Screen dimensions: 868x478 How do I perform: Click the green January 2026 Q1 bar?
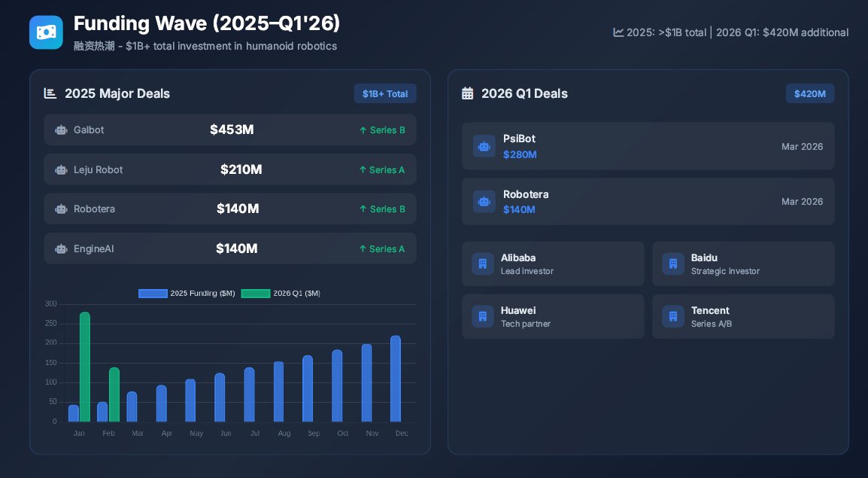pos(85,367)
